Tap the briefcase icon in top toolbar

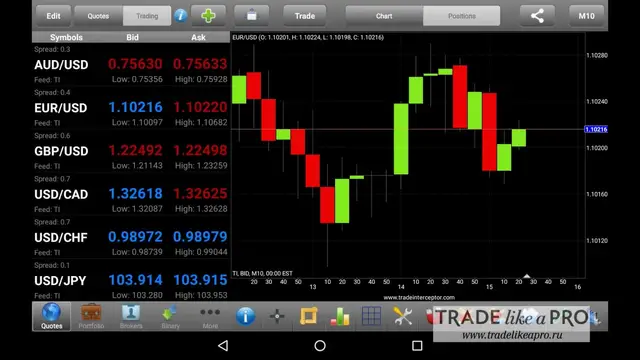click(251, 16)
